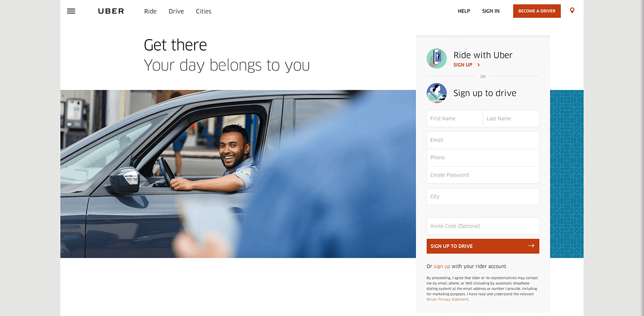
Task: Open the City field
Action: pyautogui.click(x=483, y=196)
